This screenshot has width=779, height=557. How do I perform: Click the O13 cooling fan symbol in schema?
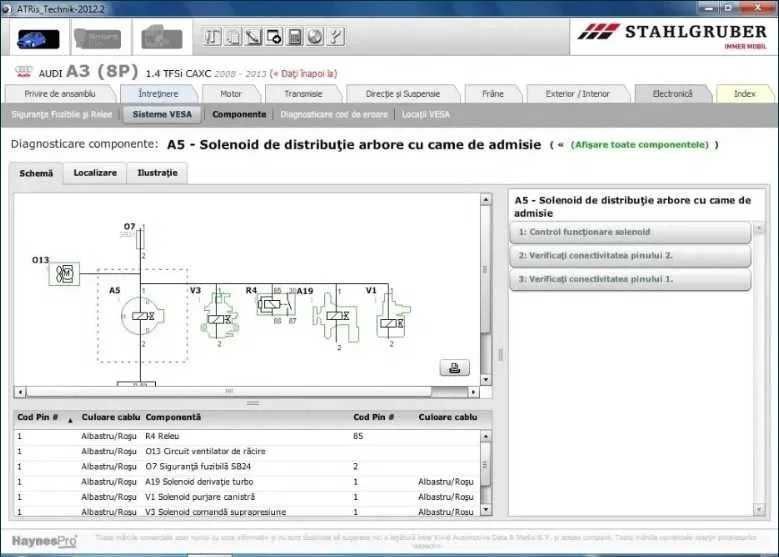(64, 273)
